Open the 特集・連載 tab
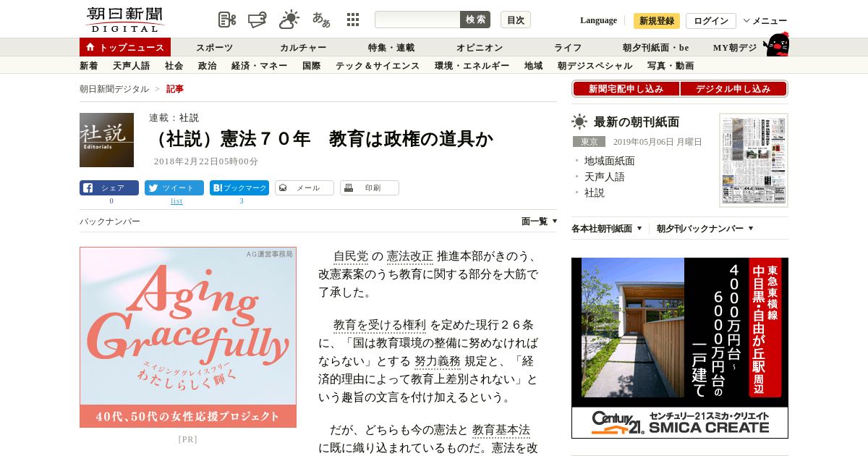The width and height of the screenshot is (868, 456). [391, 47]
